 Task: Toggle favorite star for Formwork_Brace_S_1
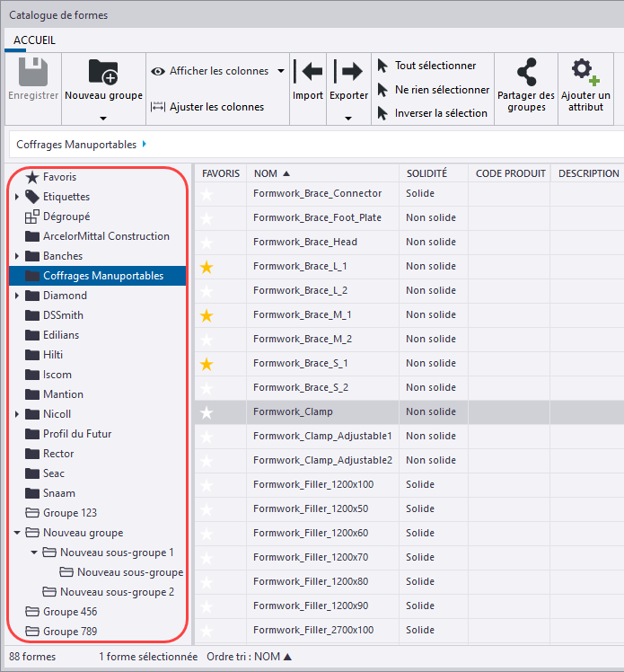click(x=207, y=364)
